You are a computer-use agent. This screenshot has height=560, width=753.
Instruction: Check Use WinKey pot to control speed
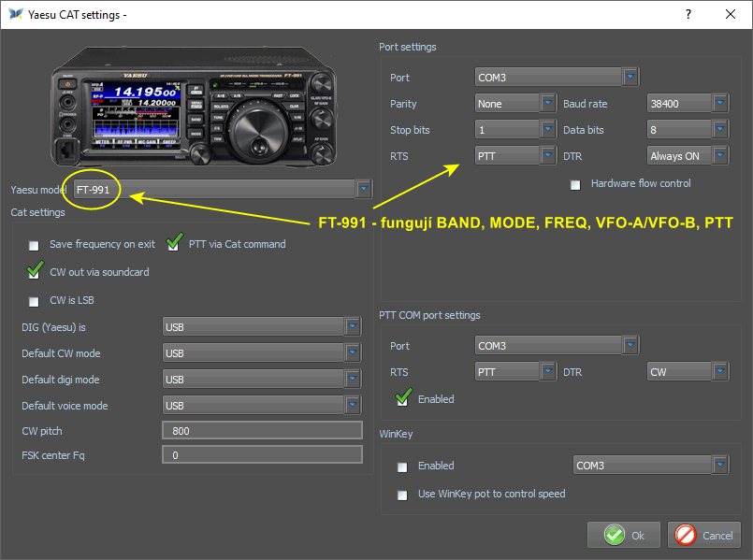click(403, 495)
